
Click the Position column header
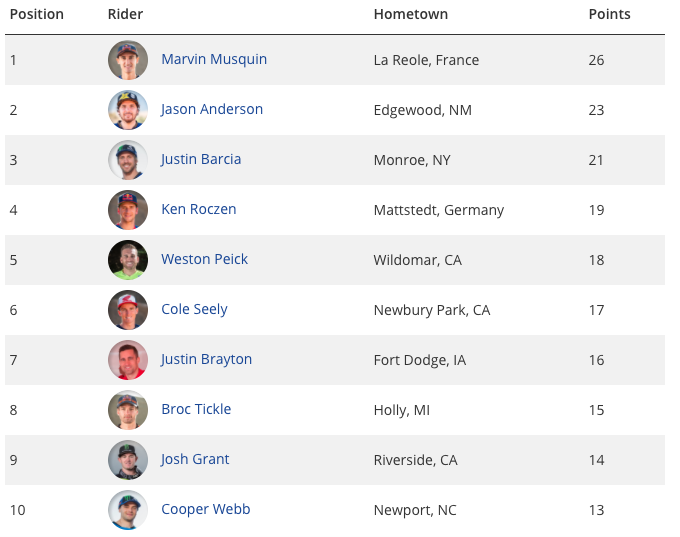[37, 14]
